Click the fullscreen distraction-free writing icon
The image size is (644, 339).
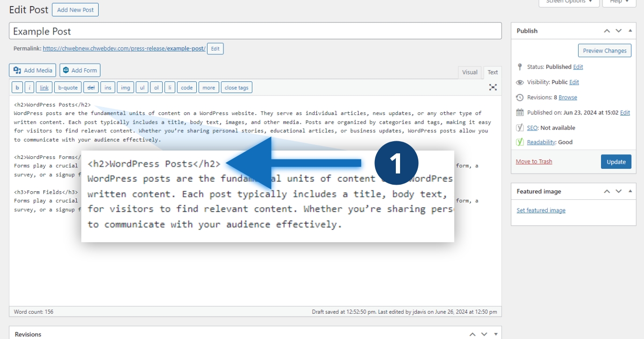493,87
